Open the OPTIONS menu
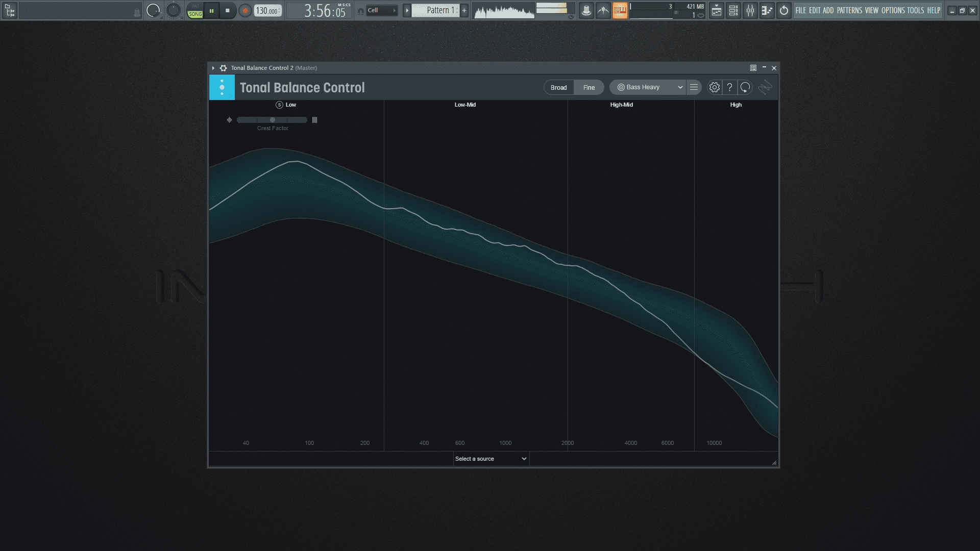 tap(893, 10)
